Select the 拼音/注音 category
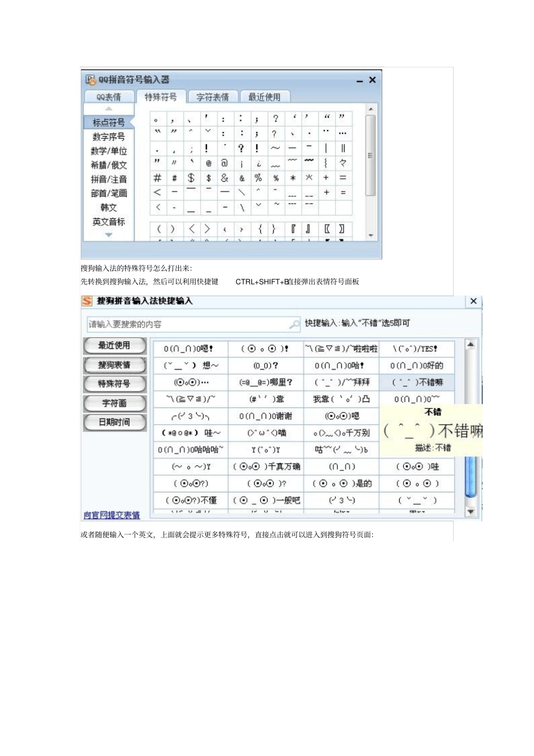The height and width of the screenshot is (756, 534). [x=108, y=179]
